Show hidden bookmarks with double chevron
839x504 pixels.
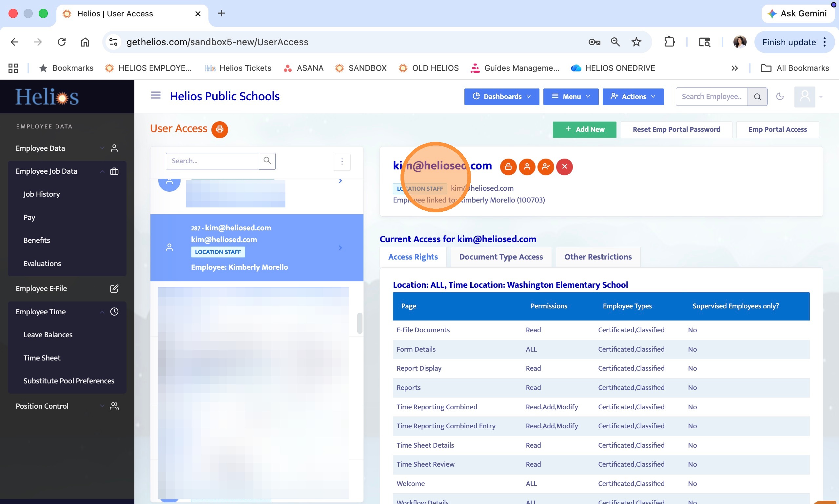[734, 68]
